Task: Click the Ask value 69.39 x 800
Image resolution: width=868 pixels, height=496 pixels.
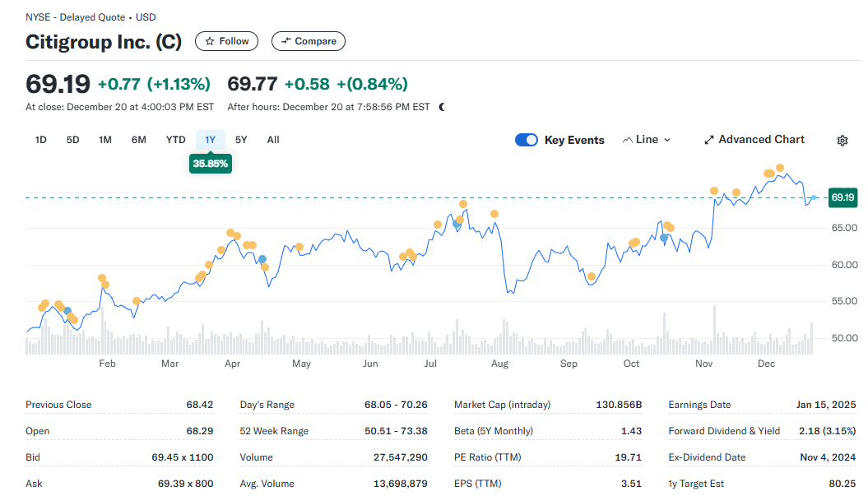Action: click(x=185, y=484)
